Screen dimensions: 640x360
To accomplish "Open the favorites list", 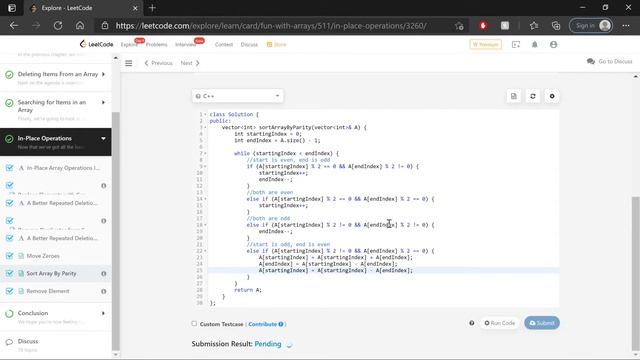I will [534, 26].
